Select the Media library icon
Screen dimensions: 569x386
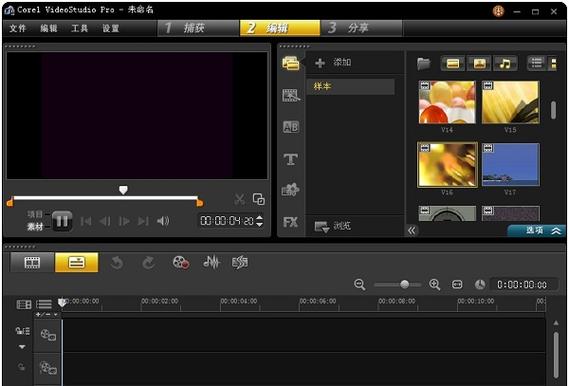(x=291, y=63)
